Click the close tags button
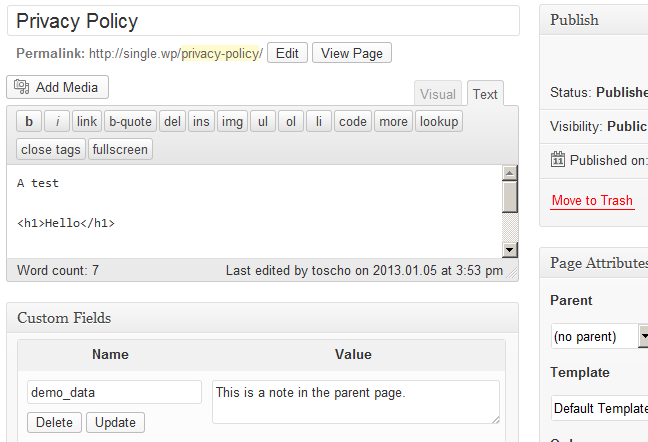This screenshot has height=442, width=648. [x=51, y=149]
